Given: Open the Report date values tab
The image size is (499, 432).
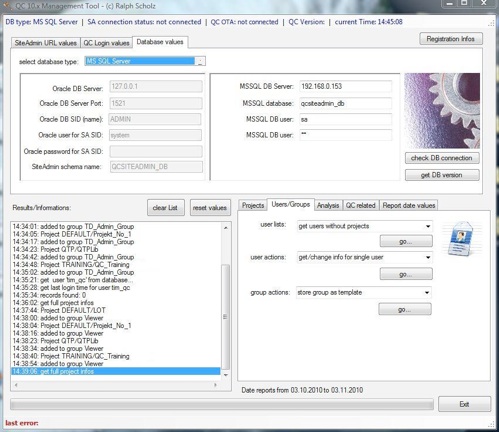Looking at the screenshot, I should 409,205.
